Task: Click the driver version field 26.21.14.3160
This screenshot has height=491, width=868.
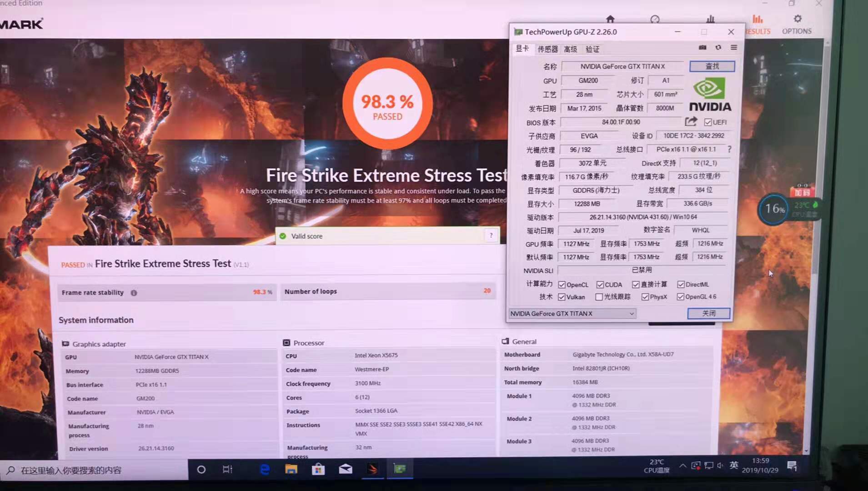Action: coord(643,217)
